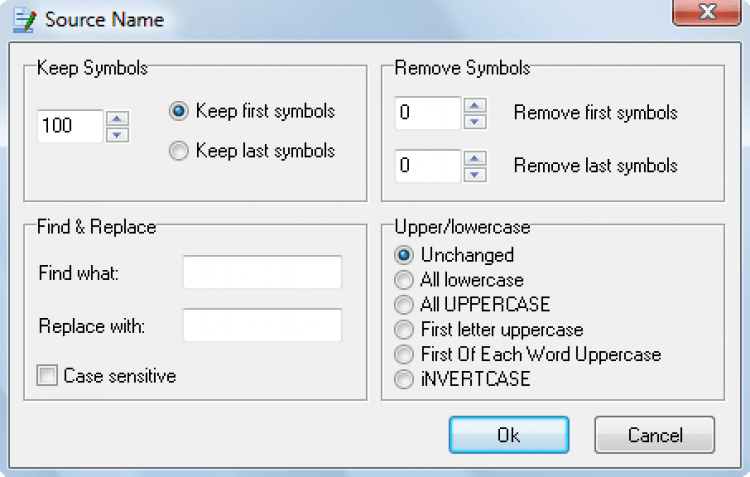Viewport: 750px width, 477px height.
Task: Dismiss dialog with Cancel button
Action: click(x=655, y=435)
